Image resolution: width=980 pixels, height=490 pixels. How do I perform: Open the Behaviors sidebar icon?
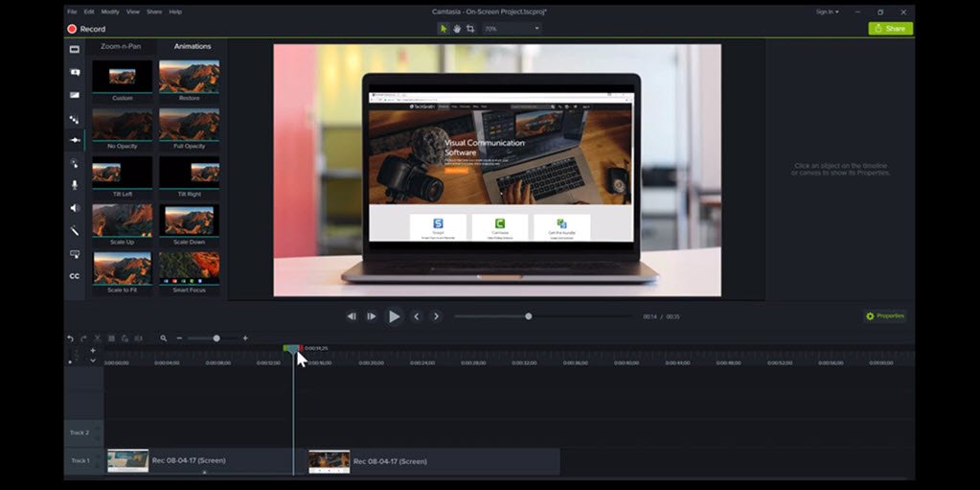(x=75, y=118)
